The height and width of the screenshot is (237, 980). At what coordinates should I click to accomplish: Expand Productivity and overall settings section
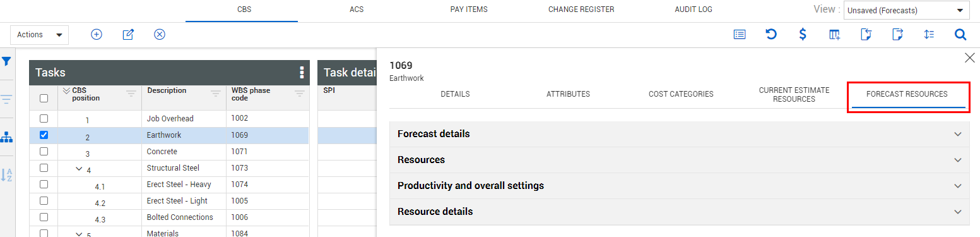[679, 186]
